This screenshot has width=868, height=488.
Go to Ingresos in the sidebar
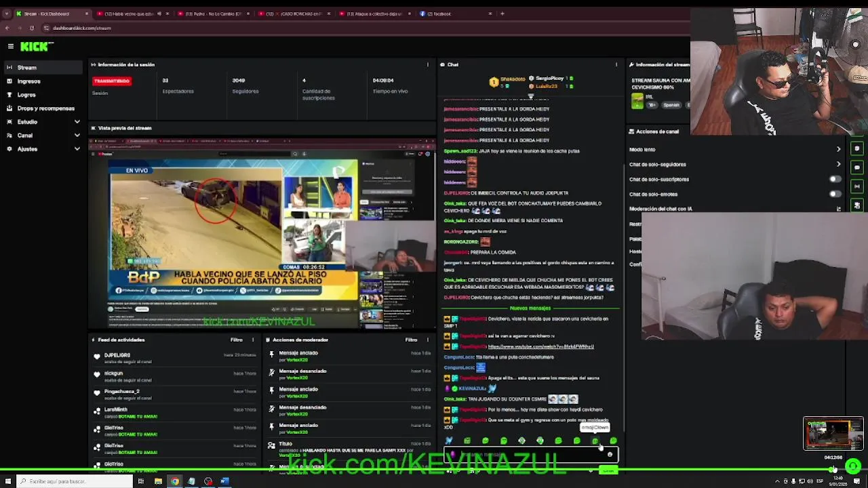[42, 81]
